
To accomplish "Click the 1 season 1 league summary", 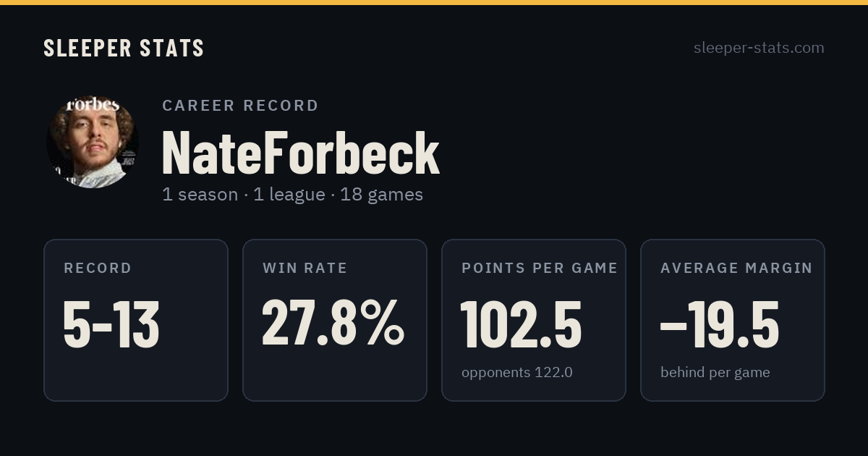I will point(292,195).
